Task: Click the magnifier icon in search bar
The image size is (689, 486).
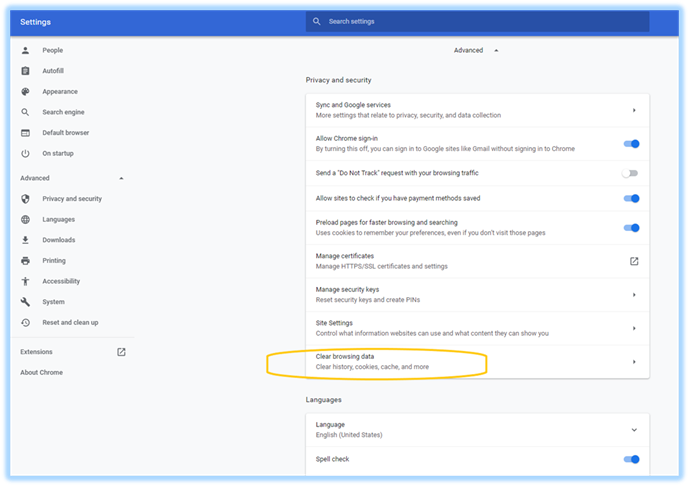Action: (316, 21)
